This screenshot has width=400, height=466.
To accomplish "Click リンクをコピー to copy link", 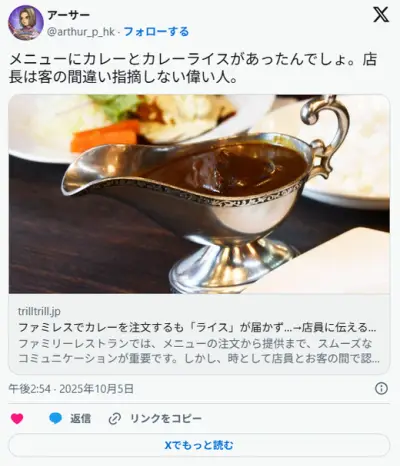I will [166, 419].
